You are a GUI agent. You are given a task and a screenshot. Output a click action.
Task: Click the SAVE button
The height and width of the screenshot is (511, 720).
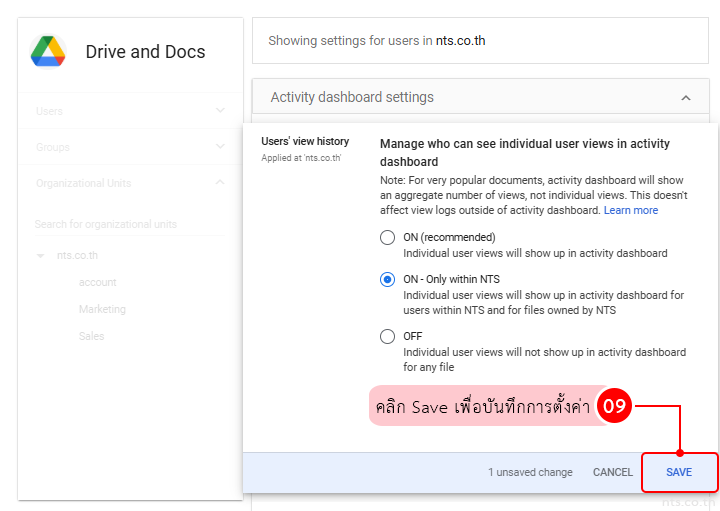pyautogui.click(x=679, y=472)
